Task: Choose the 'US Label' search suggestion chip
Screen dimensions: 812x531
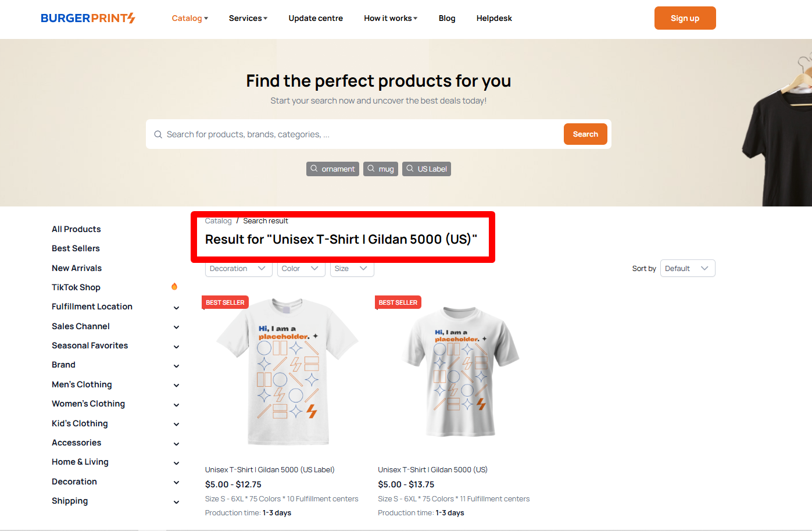Action: [427, 169]
